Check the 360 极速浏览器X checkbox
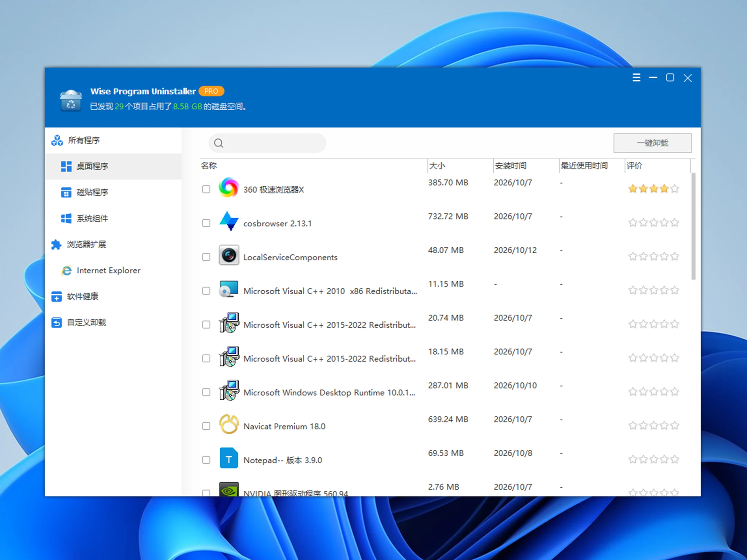 [x=206, y=189]
